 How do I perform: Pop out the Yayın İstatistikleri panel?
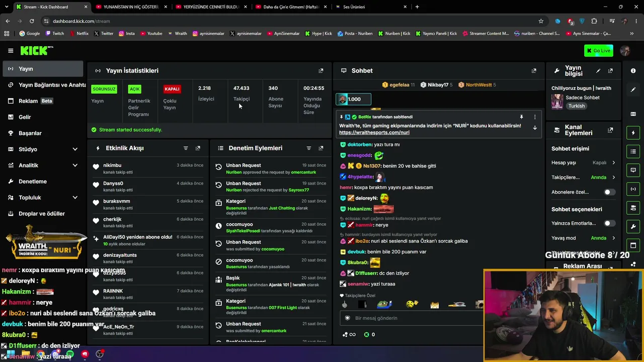point(321,71)
